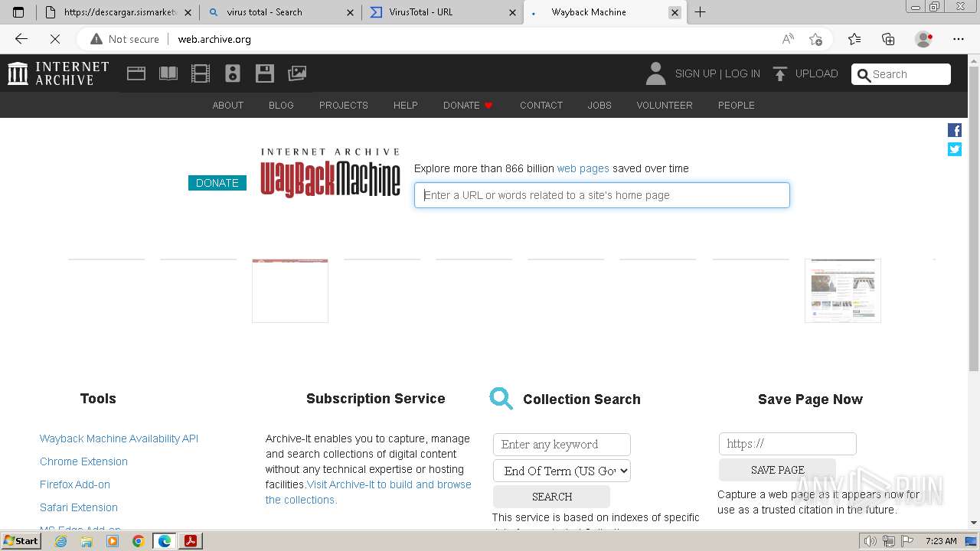The image size is (980, 551).
Task: Click the SAVE PAGE button
Action: pos(778,470)
